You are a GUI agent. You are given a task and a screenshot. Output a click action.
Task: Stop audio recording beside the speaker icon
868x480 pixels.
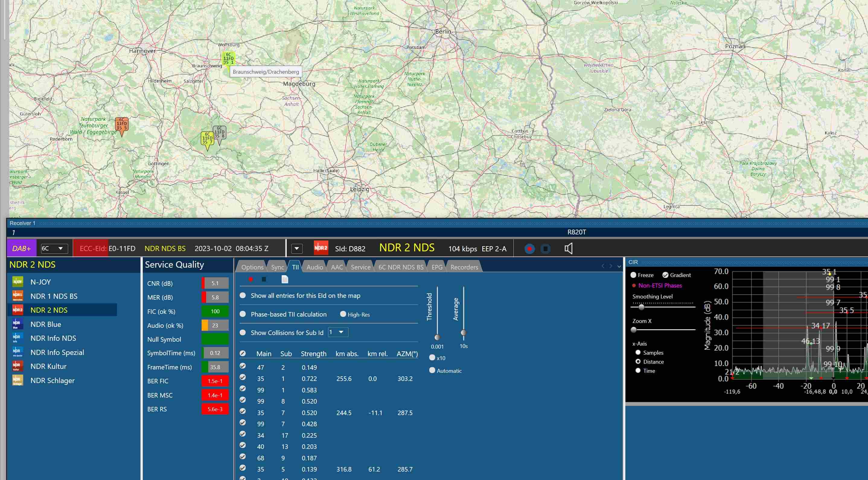coord(545,249)
